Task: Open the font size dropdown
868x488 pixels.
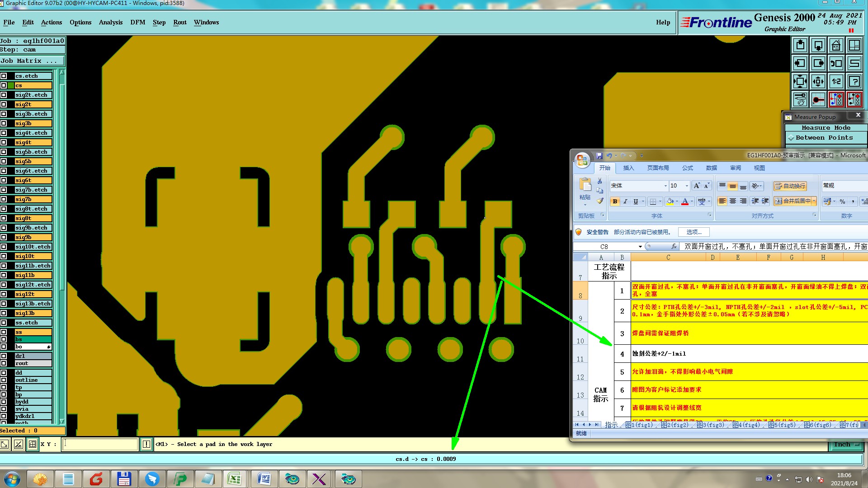Action: click(687, 186)
